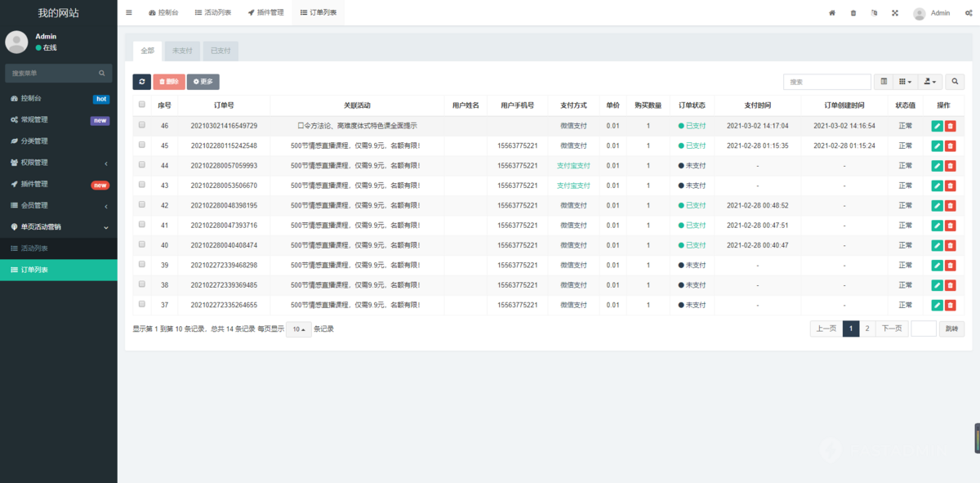Click the page number jump input box
This screenshot has height=483, width=980.
click(x=924, y=329)
